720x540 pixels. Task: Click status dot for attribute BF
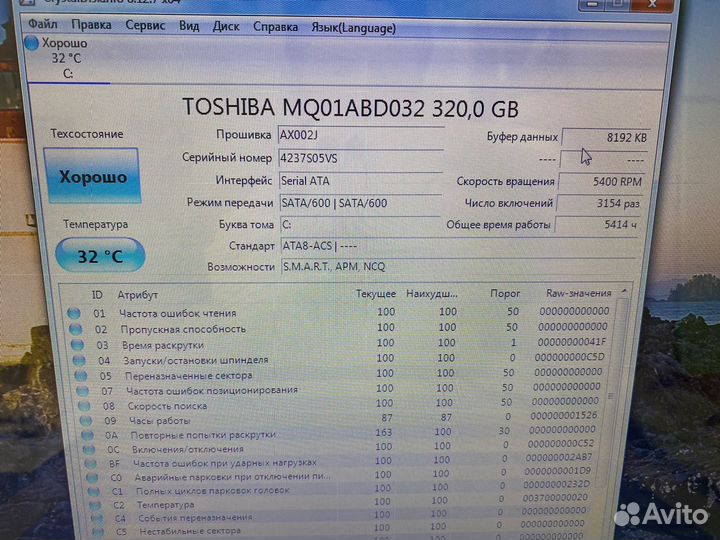tap(90, 464)
